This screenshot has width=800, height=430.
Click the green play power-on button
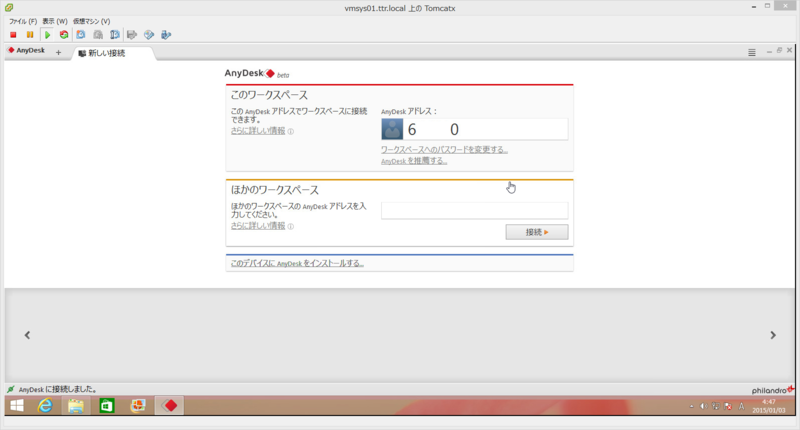point(47,35)
